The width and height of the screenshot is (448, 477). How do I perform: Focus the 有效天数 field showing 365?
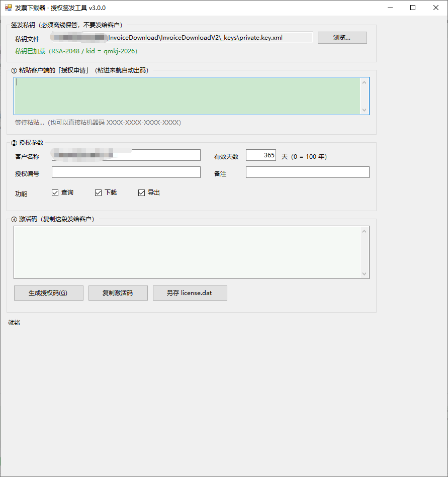click(x=261, y=155)
